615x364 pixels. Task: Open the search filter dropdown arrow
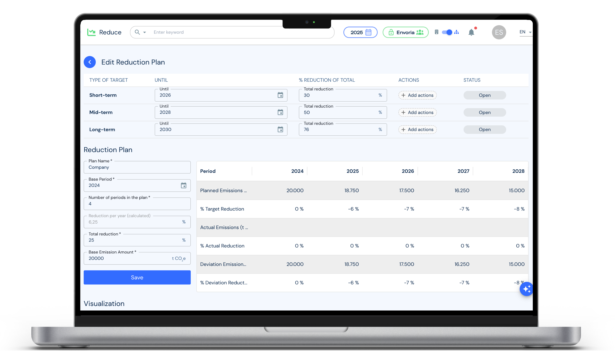point(144,32)
